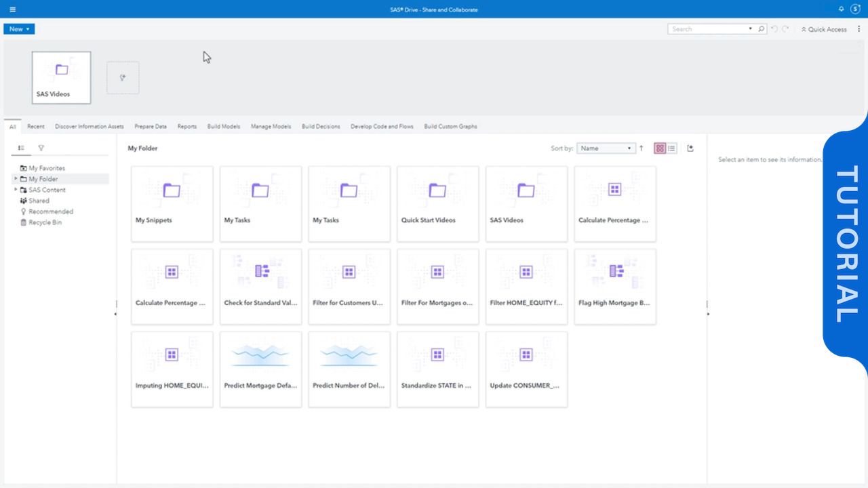Click inside the Search field
This screenshot has width=868, height=488.
[705, 28]
